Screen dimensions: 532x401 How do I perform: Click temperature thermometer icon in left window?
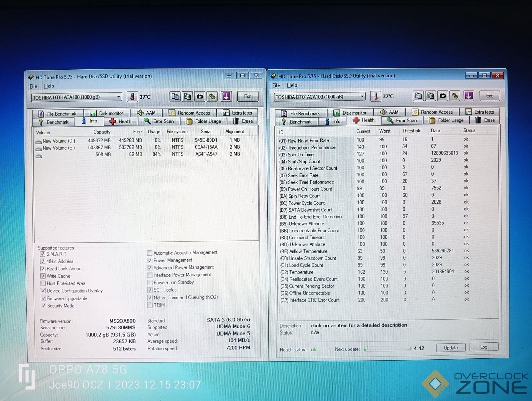coord(132,97)
